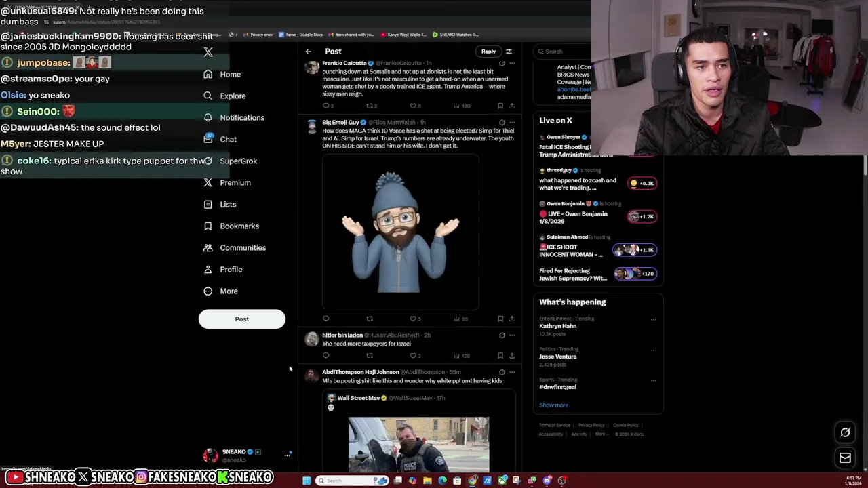Open the floating Messages envelope button
868x488 pixels.
[x=845, y=458]
